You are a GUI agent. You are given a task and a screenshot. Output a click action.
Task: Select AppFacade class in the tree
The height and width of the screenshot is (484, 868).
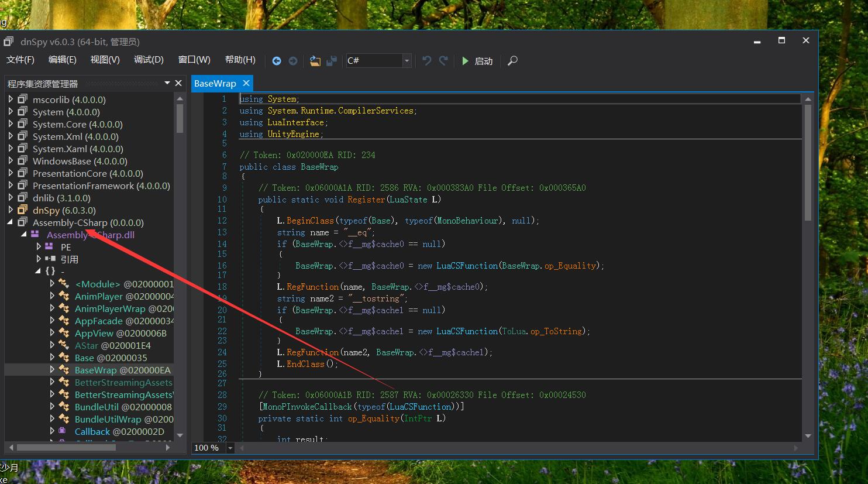(x=98, y=321)
